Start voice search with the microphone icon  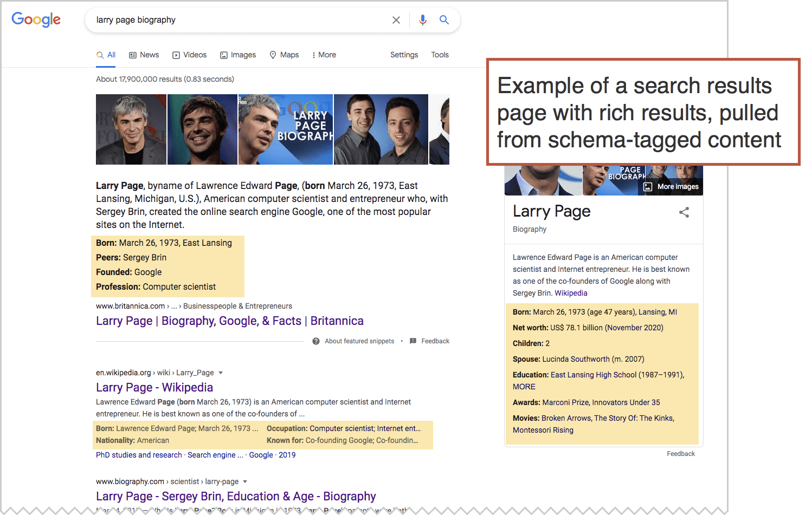423,20
